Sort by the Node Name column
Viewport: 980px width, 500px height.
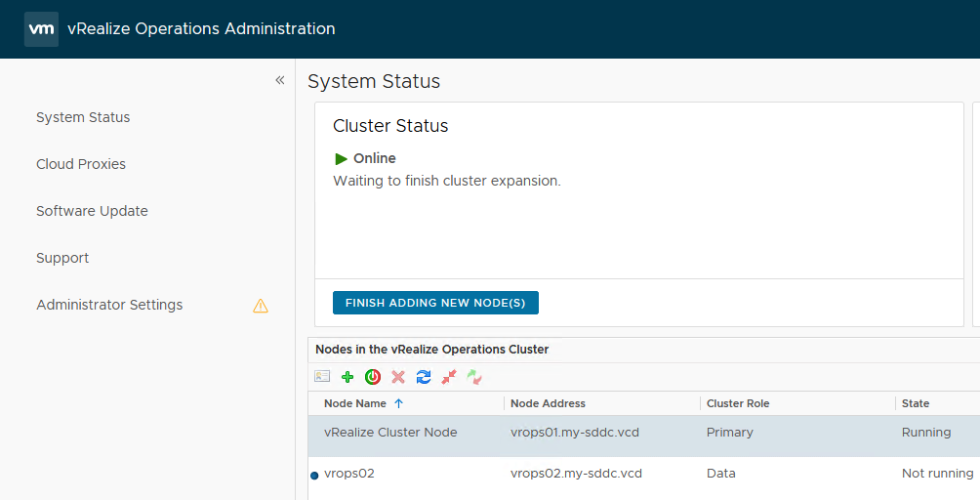355,403
